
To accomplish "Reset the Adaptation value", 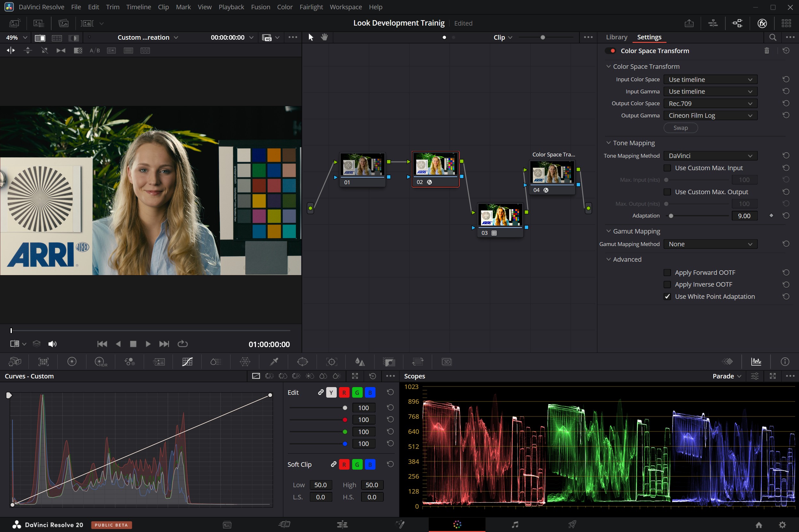I will pyautogui.click(x=786, y=216).
